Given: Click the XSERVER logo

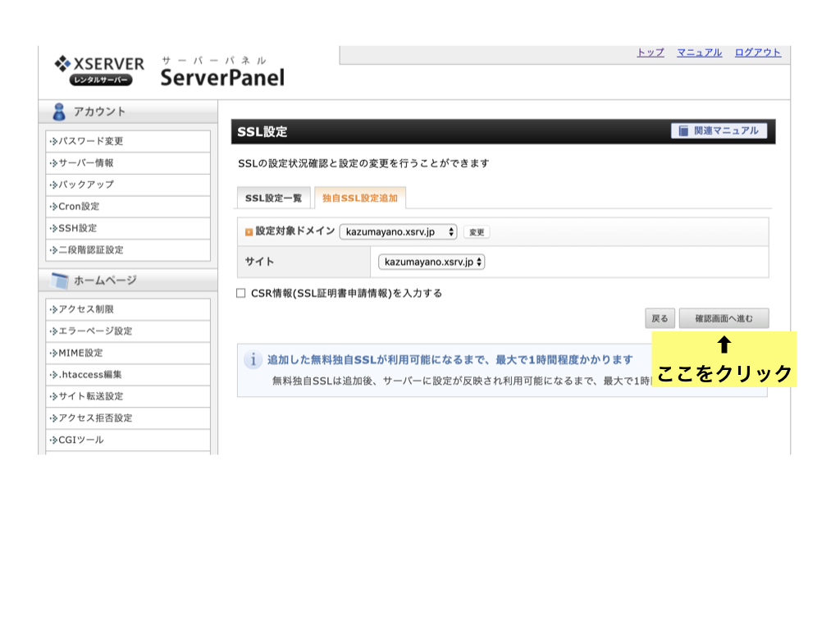Looking at the screenshot, I should tap(99, 71).
